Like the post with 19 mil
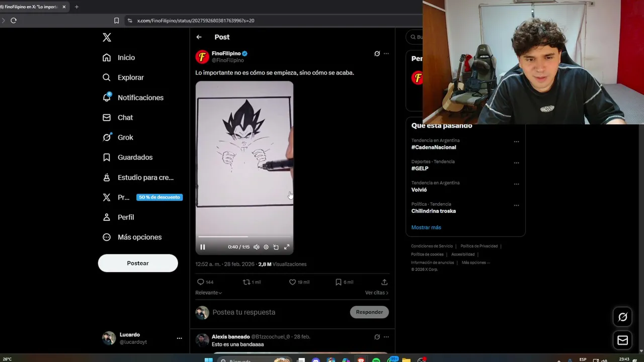This screenshot has width=644, height=362. pyautogui.click(x=292, y=282)
